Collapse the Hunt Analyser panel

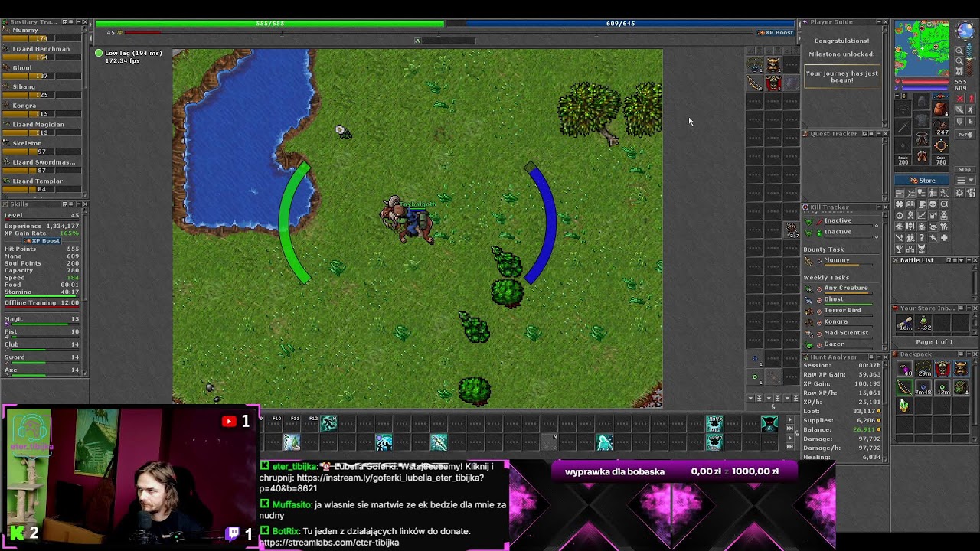coord(878,357)
